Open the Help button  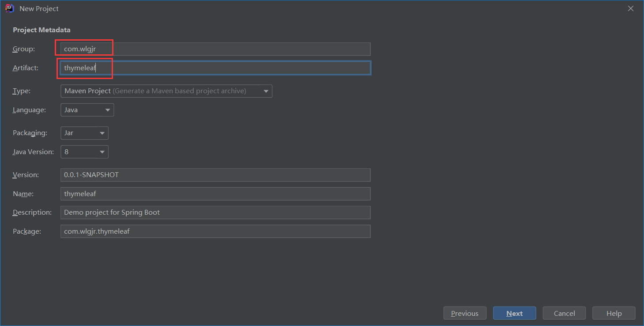[614, 313]
